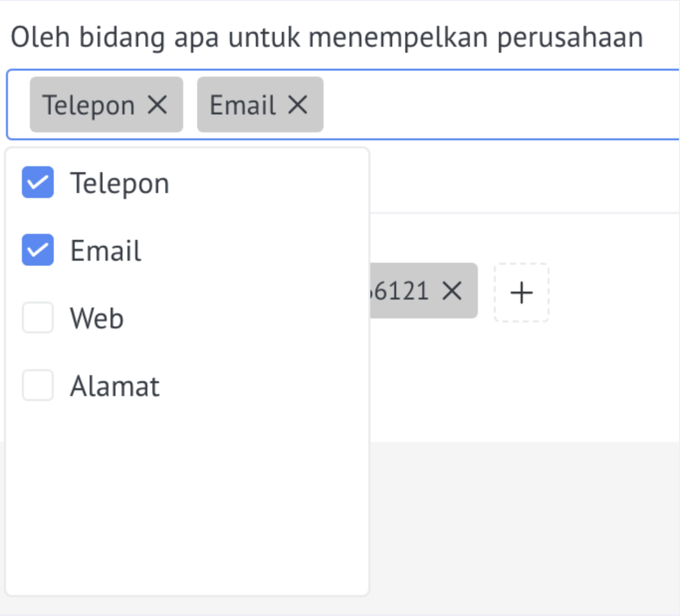This screenshot has height=616, width=680.
Task: Click the Email chip text in the field
Action: click(242, 105)
